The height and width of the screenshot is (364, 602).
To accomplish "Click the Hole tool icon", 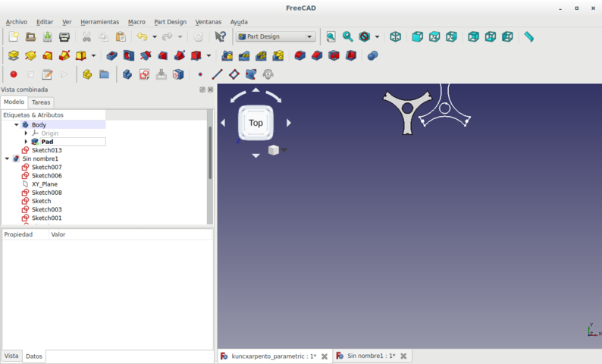I will (129, 55).
